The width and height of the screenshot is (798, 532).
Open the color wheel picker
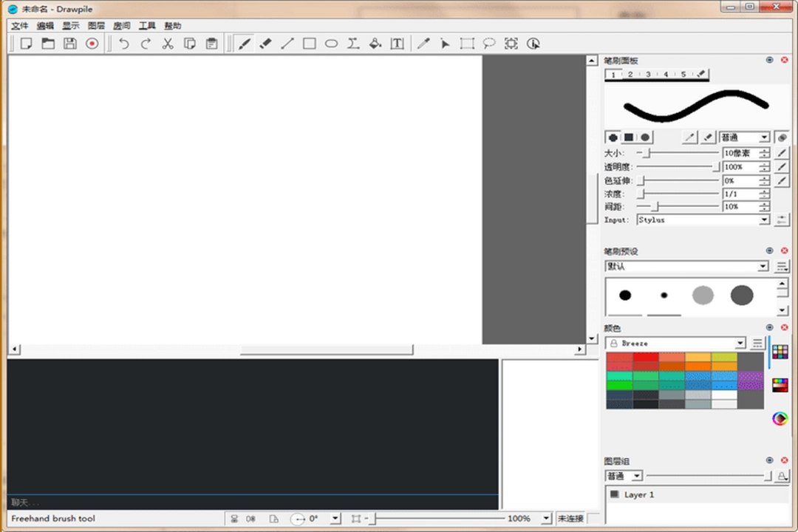pos(780,418)
